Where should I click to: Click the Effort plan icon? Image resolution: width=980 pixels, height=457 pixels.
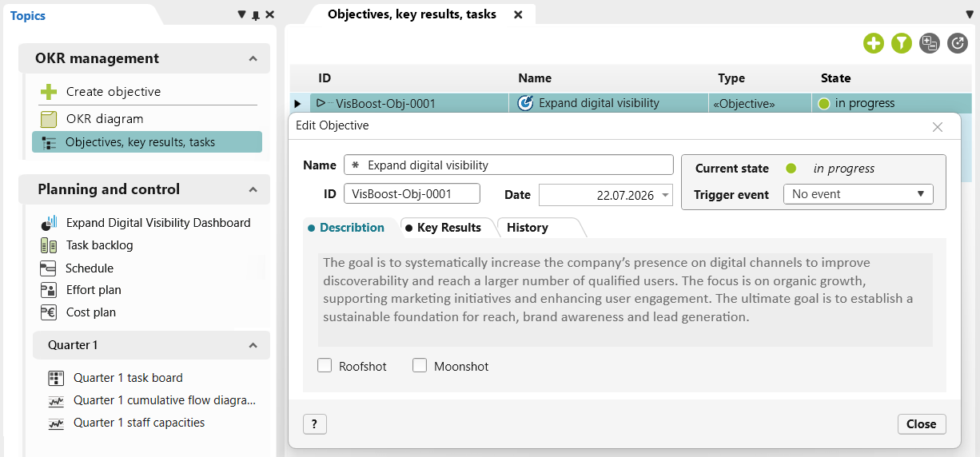(48, 290)
